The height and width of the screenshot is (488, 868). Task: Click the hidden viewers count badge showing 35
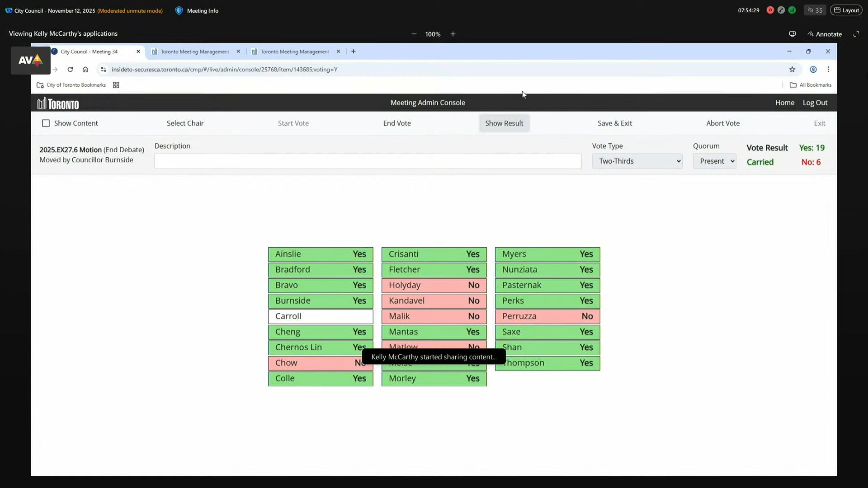coord(815,10)
